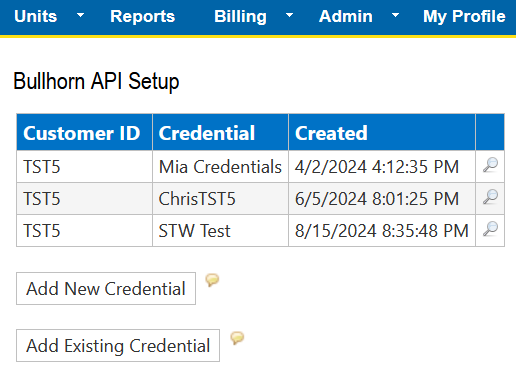Viewport: 516px width, 366px height.
Task: Expand the Billing menu arrow
Action: (x=289, y=15)
